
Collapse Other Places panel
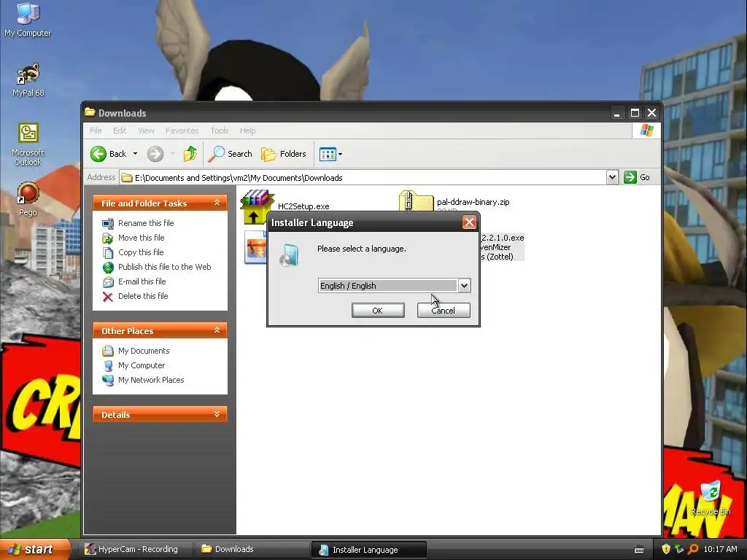pyautogui.click(x=217, y=330)
